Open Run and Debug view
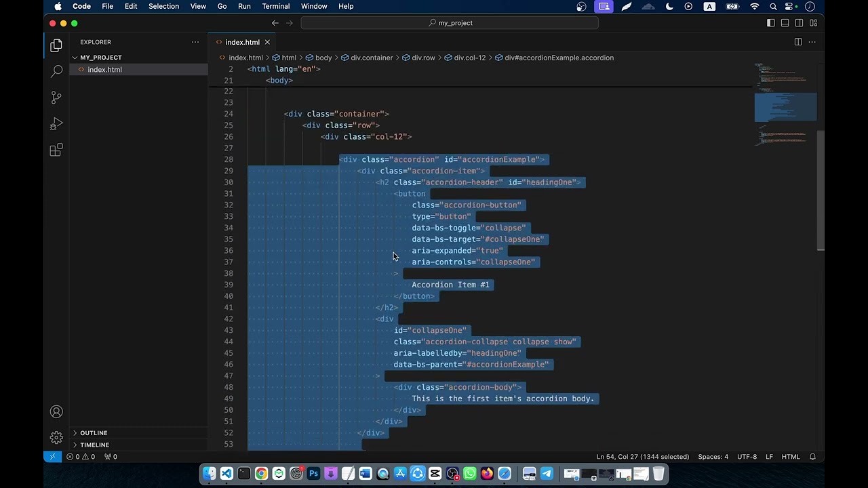 (x=56, y=124)
